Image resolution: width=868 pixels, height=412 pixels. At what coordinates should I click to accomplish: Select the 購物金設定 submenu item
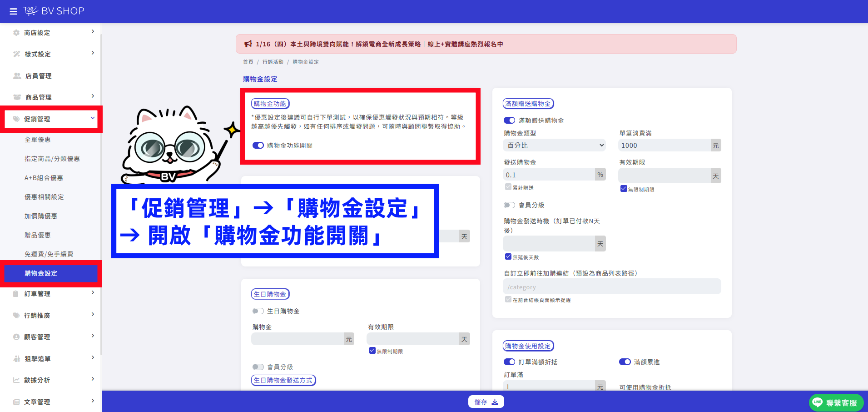[x=51, y=273]
